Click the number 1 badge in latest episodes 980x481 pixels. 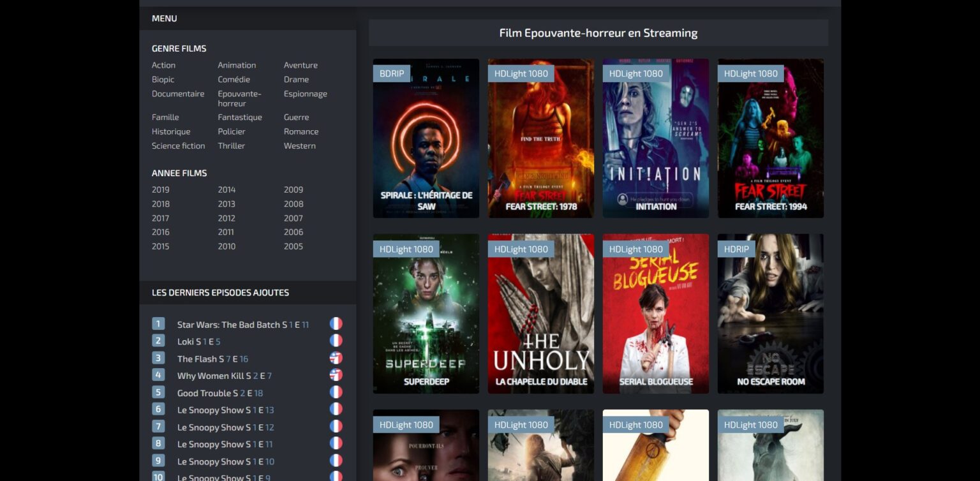(x=158, y=324)
